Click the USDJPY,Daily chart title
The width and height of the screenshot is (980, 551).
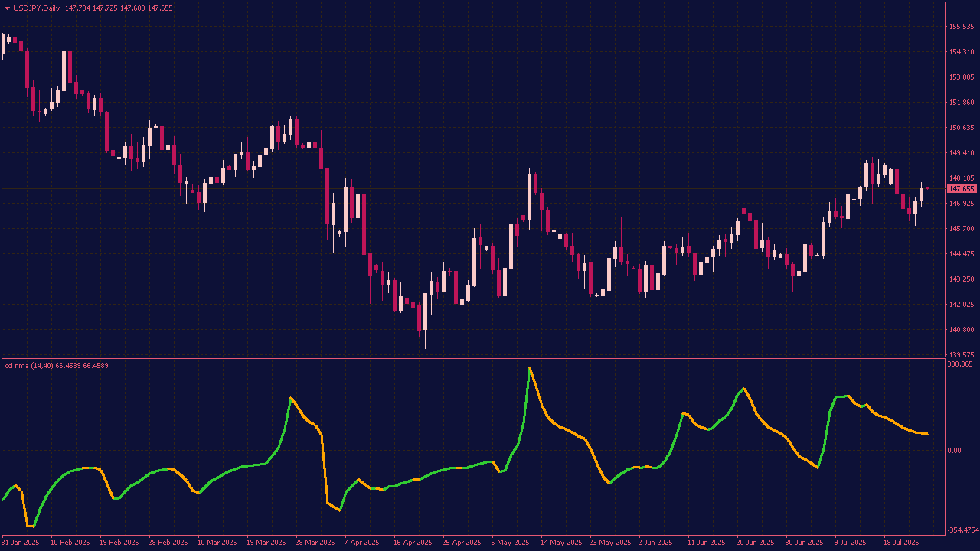[x=38, y=8]
